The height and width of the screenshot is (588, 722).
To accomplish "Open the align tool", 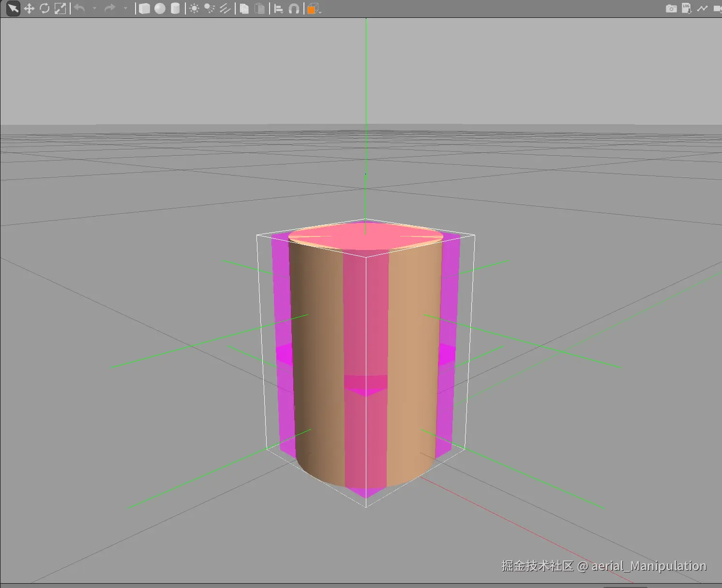I will 279,9.
